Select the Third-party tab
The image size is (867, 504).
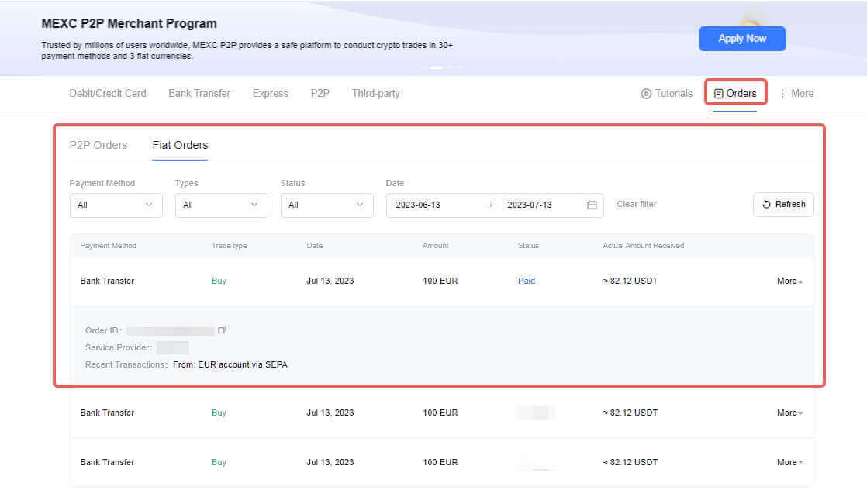click(375, 93)
